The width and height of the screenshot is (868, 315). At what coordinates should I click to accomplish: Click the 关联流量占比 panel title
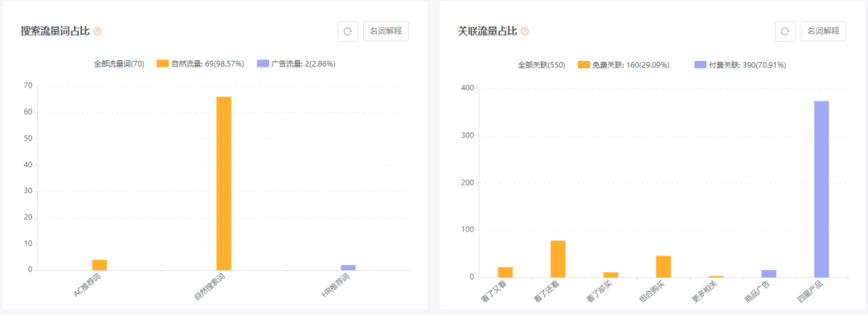pyautogui.click(x=488, y=31)
